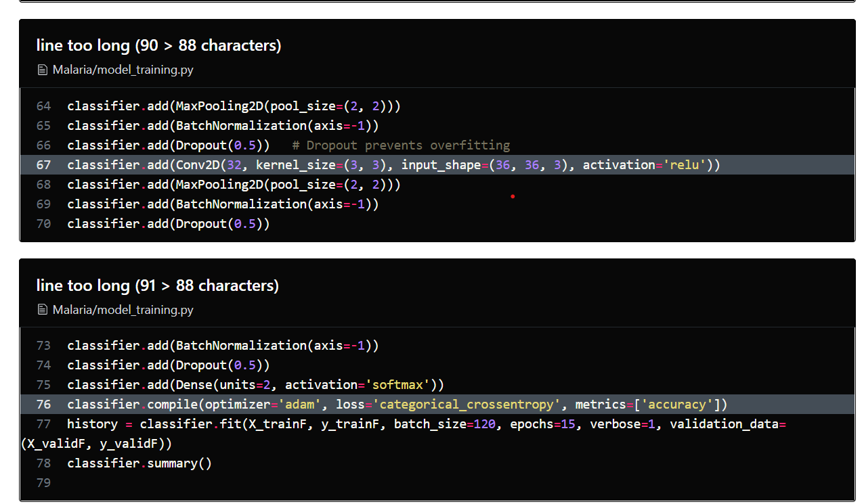Click highlighted line number 76

[43, 405]
